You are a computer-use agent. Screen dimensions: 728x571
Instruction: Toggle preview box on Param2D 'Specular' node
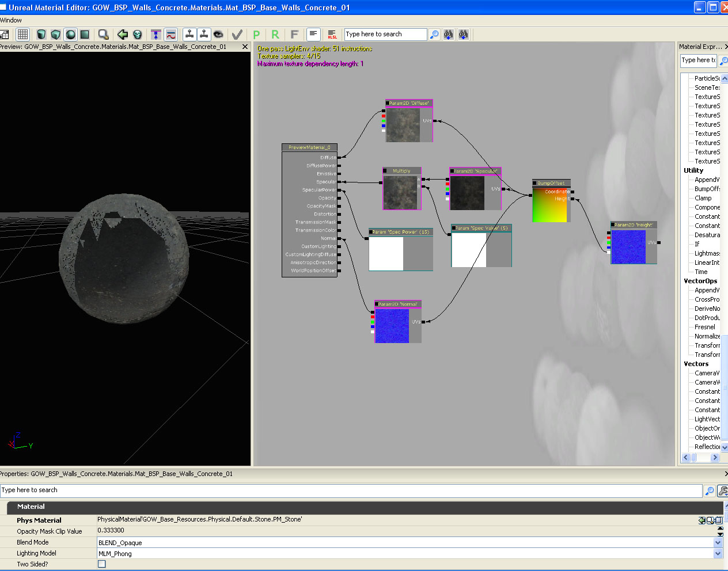click(452, 171)
